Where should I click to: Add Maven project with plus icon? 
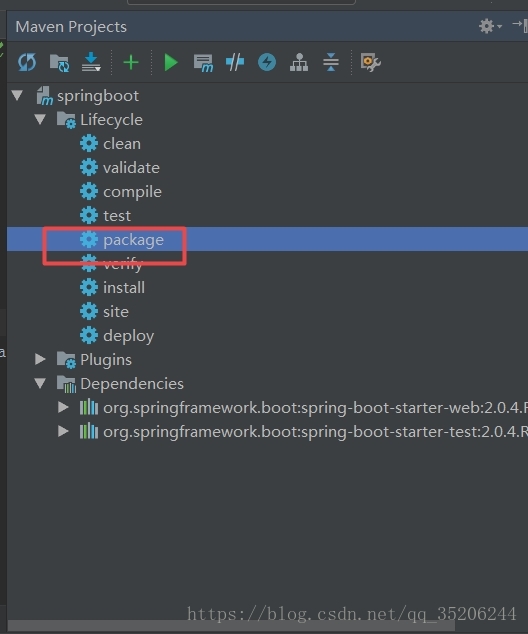click(131, 63)
